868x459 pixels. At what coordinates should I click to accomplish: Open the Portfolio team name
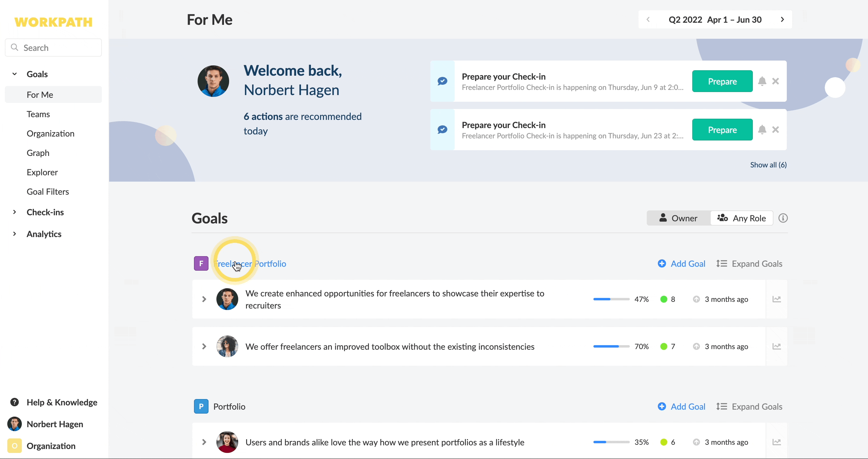coord(229,407)
